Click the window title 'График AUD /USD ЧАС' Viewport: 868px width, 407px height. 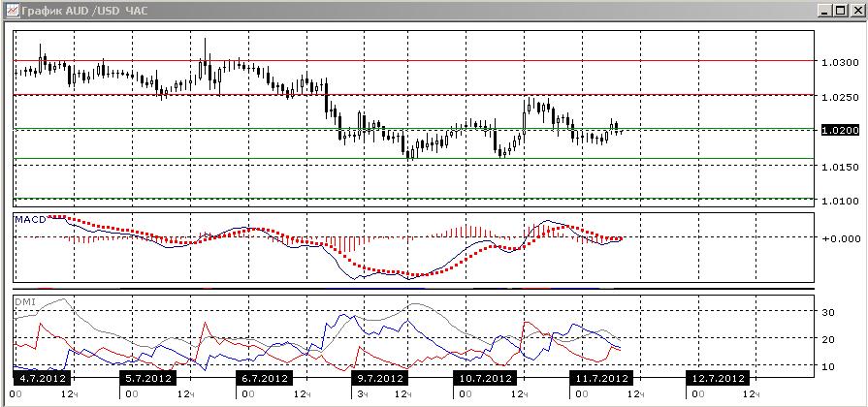click(x=84, y=10)
